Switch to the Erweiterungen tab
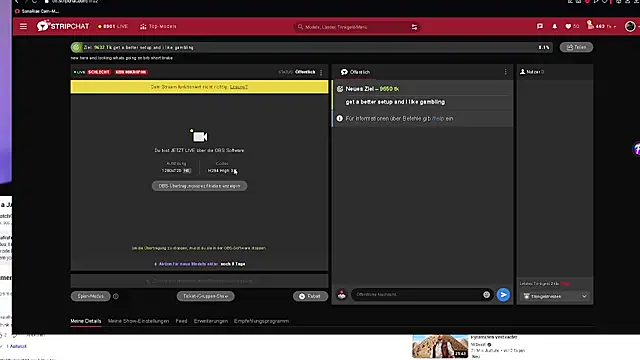 pos(211,321)
